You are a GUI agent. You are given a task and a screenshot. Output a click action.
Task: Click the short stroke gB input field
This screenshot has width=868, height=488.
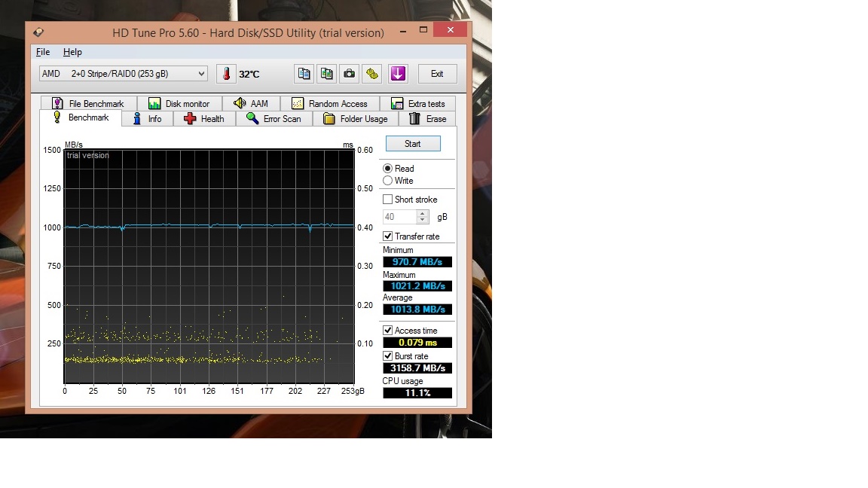pyautogui.click(x=399, y=217)
